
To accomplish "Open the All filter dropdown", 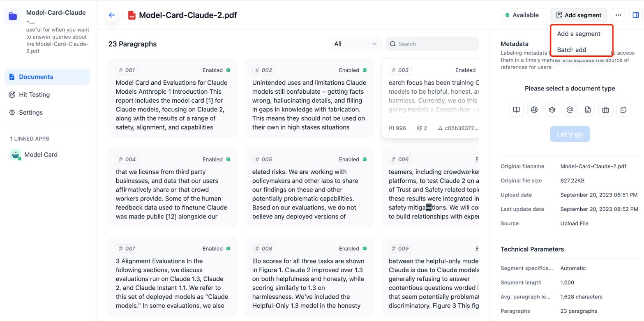I will (355, 44).
